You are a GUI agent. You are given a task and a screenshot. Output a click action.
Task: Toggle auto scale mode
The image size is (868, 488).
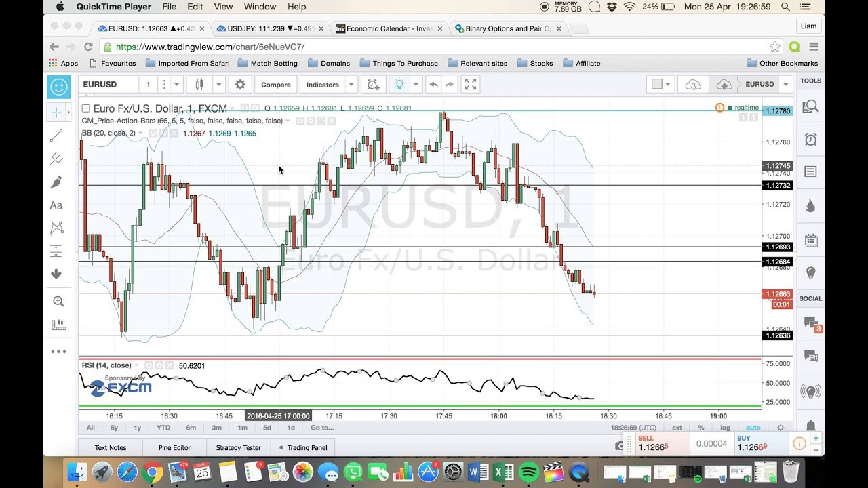pos(753,428)
